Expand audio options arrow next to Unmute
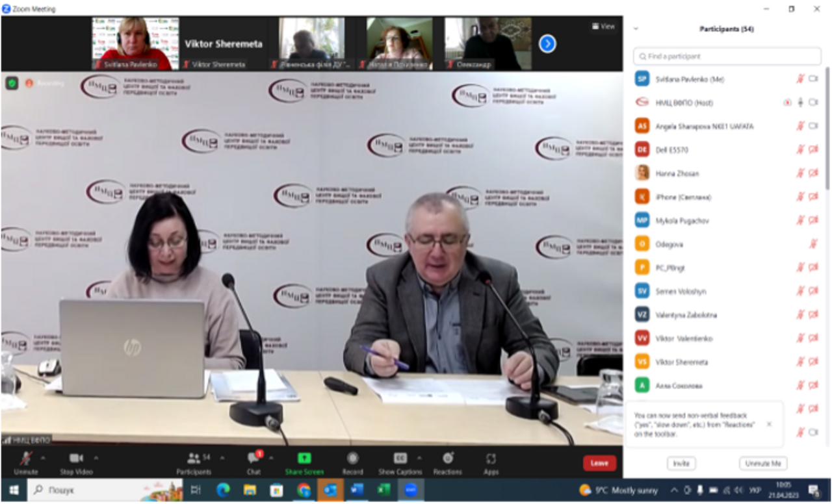832x504 pixels. 43,457
